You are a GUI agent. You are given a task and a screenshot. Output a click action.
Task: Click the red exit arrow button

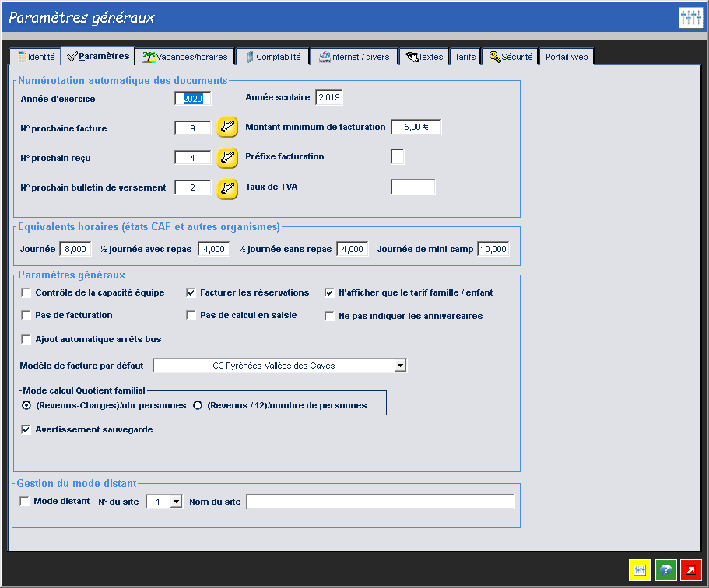(x=691, y=570)
